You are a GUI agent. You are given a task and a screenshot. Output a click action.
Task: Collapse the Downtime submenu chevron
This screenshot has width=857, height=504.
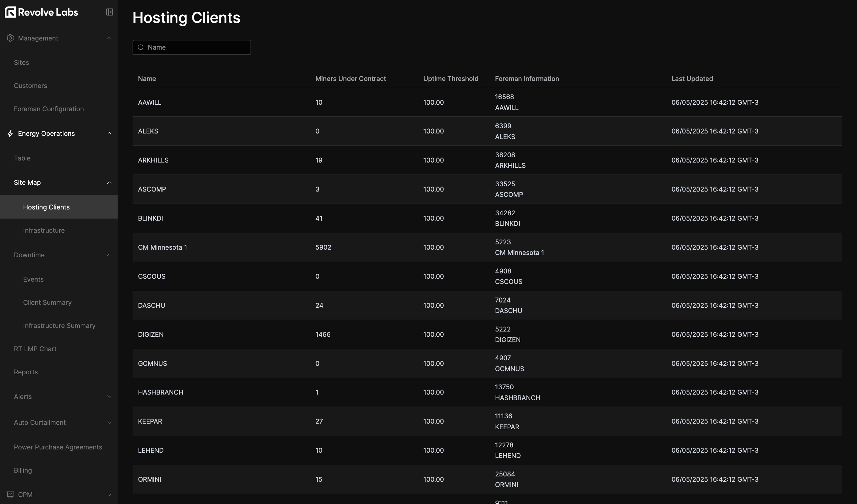point(109,255)
